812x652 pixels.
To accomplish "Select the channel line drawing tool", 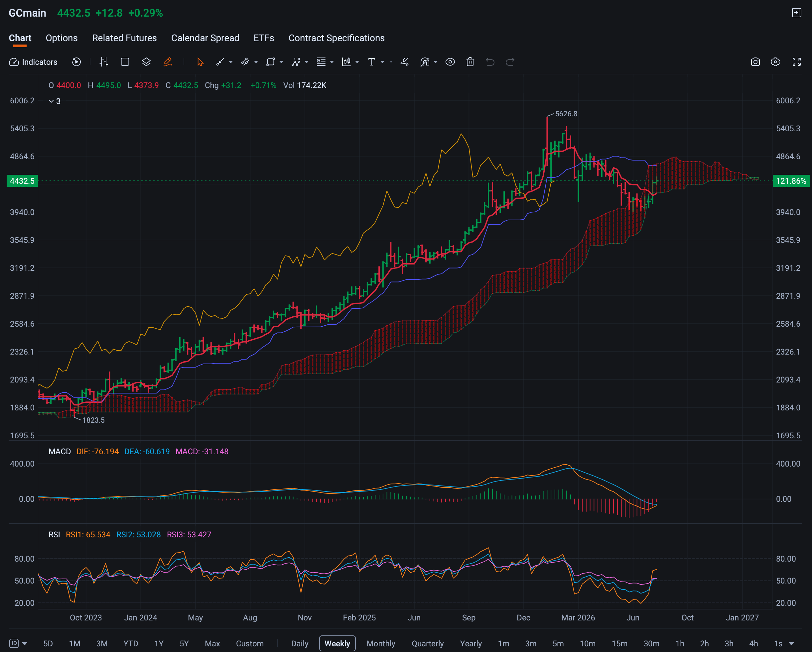I will (x=245, y=62).
